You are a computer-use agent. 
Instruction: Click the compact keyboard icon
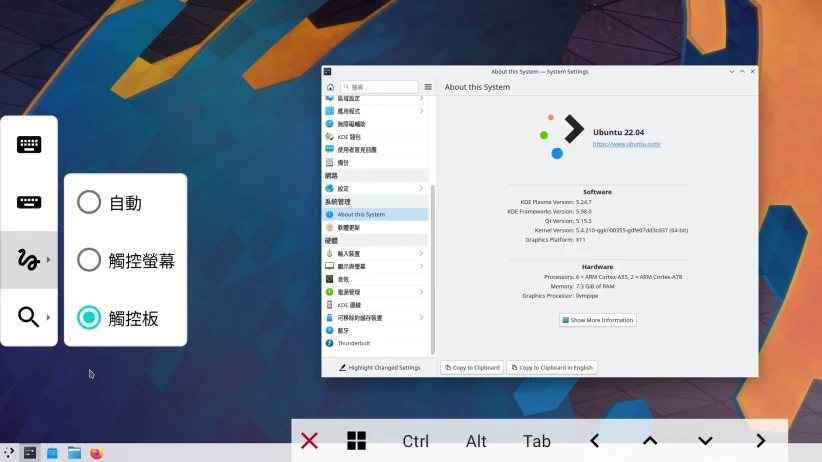29,203
